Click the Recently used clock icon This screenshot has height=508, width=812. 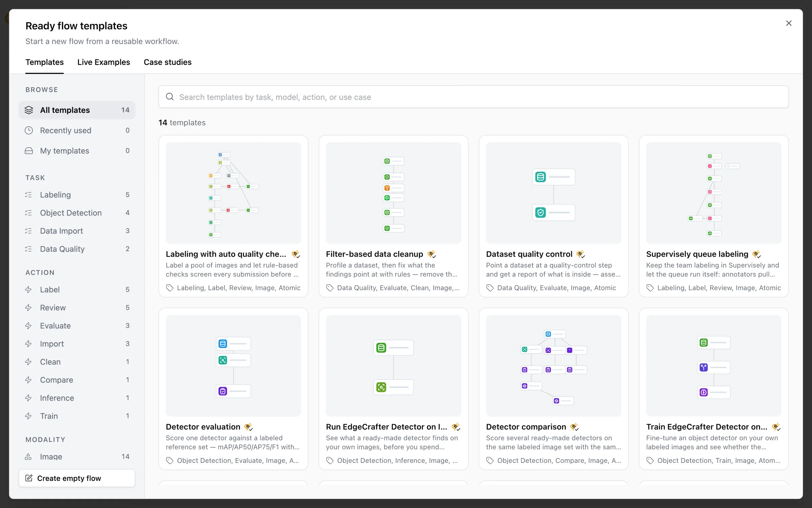29,130
